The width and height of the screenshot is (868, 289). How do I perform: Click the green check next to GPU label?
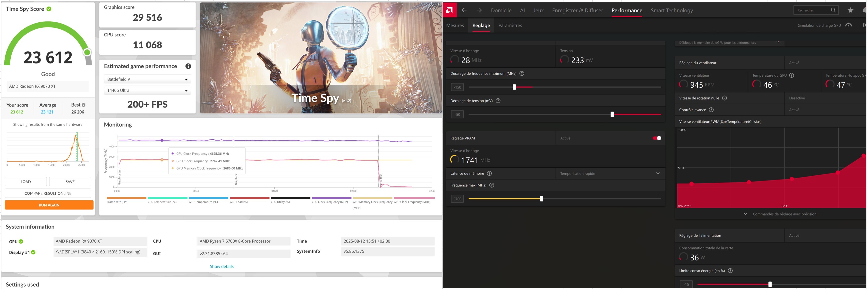point(21,241)
